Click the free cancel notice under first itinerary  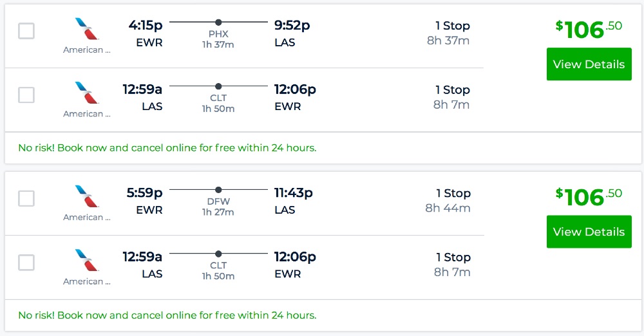pos(167,148)
